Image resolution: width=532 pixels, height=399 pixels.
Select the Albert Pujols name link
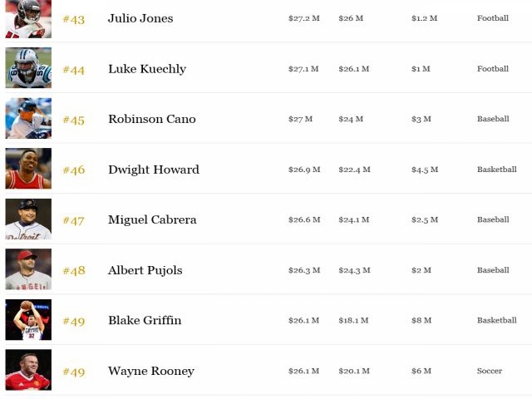point(145,270)
